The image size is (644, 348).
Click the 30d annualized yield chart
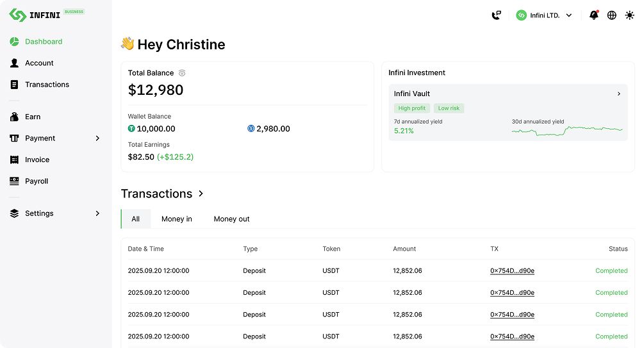(566, 131)
